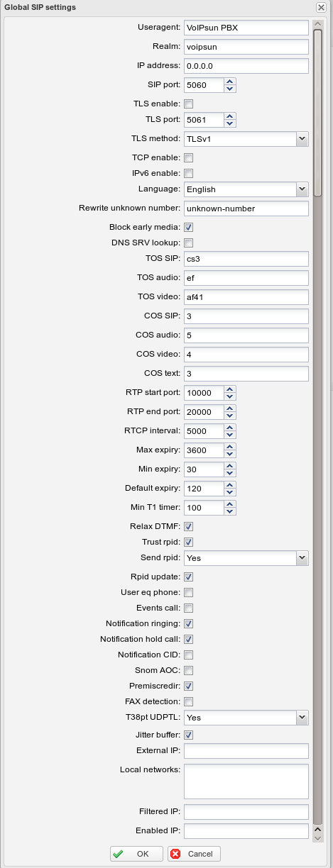The height and width of the screenshot is (868, 333).
Task: Decrease Default expiry spinner down arrow
Action: coord(229,493)
